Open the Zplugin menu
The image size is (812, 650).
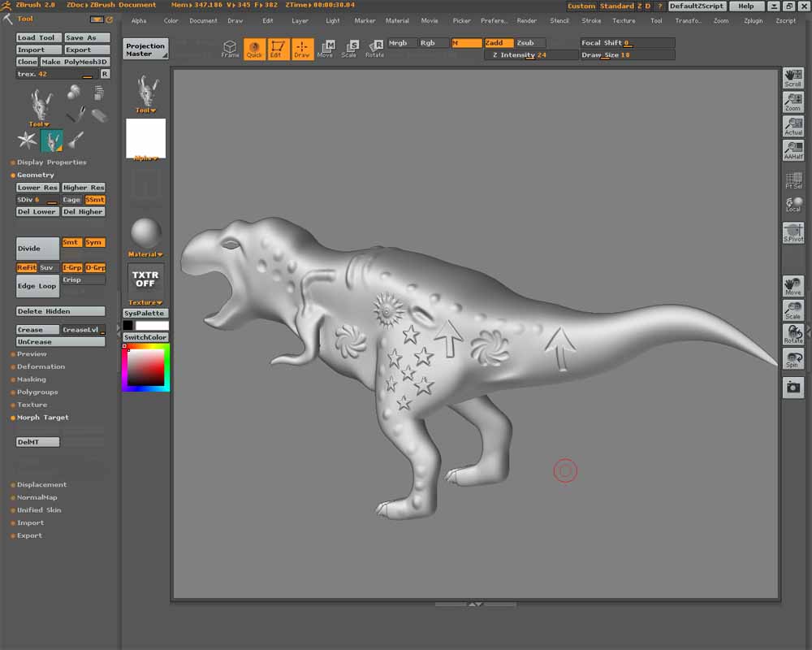[x=753, y=21]
